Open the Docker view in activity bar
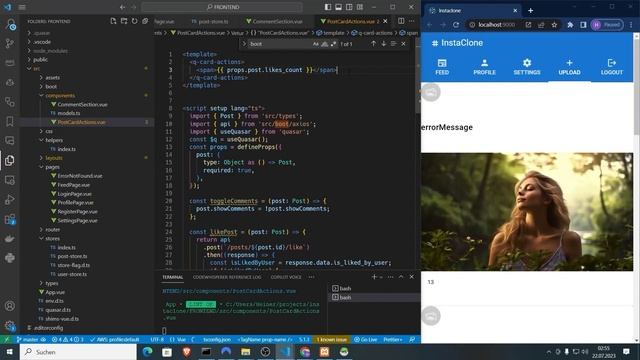The height and width of the screenshot is (360, 640). coord(10,239)
